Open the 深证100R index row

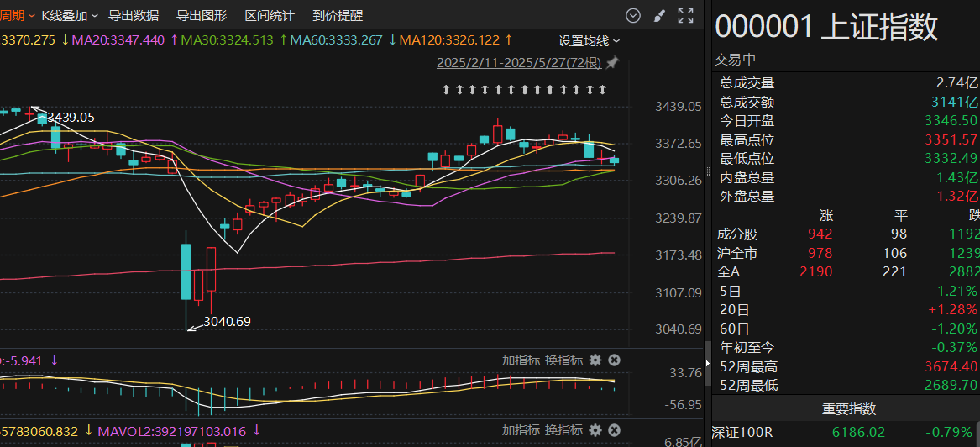click(846, 432)
